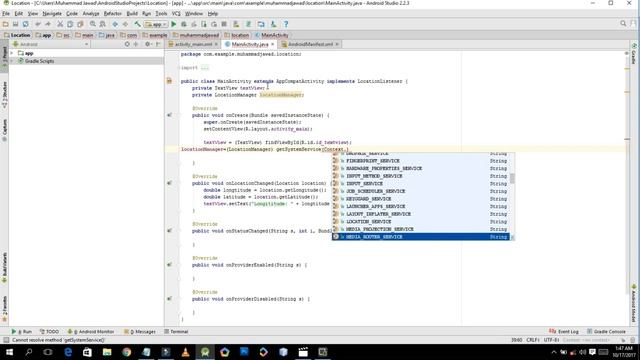The image size is (640, 360).
Task: Expand the import statement fold
Action: 204,68
